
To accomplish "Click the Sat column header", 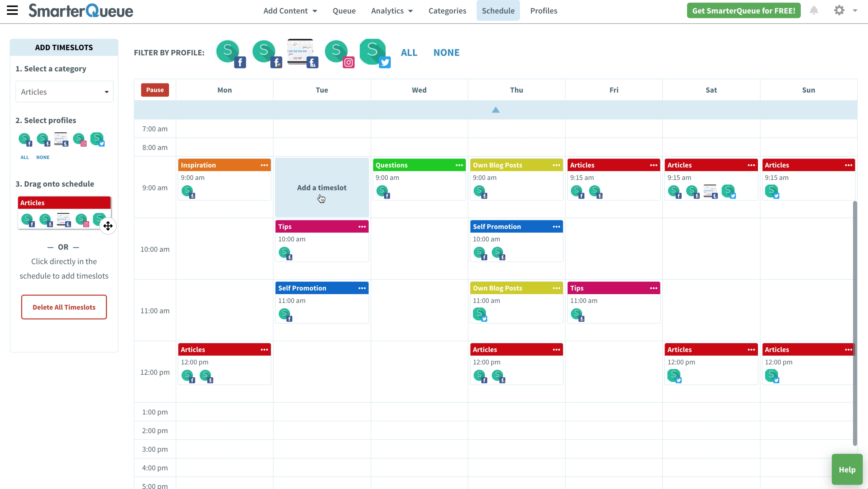I will 711,90.
